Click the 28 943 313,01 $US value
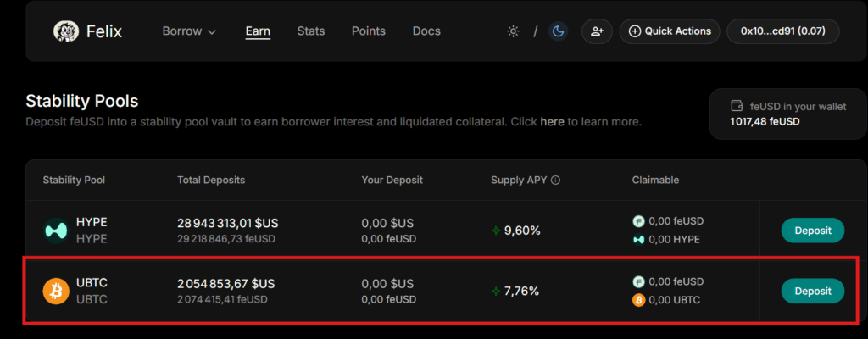This screenshot has height=339, width=868. [227, 223]
